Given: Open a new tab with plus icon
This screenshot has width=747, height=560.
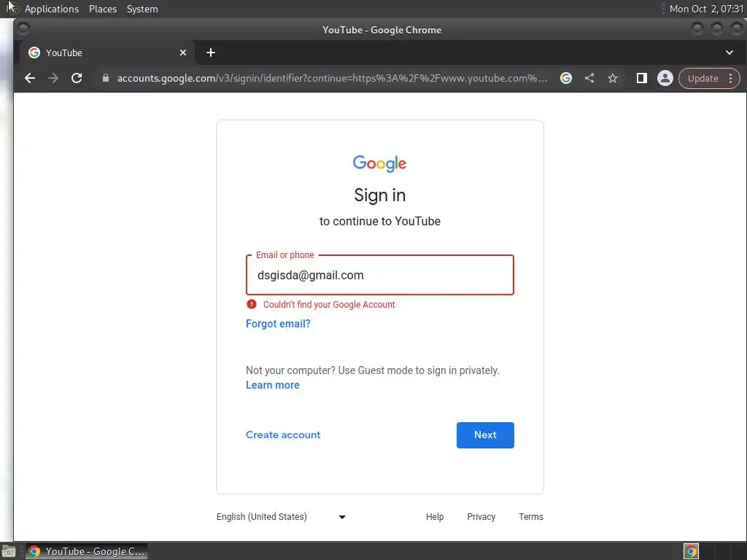Looking at the screenshot, I should click(x=211, y=52).
